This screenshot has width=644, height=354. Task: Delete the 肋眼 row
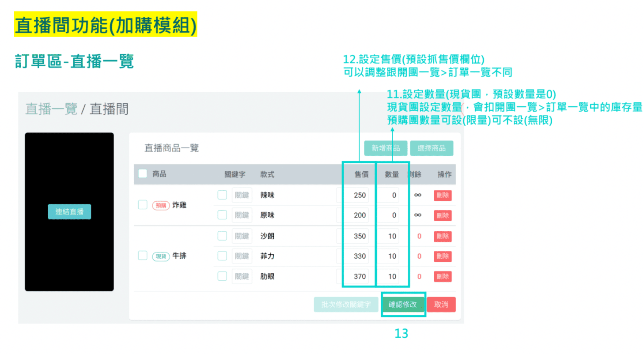click(x=443, y=276)
